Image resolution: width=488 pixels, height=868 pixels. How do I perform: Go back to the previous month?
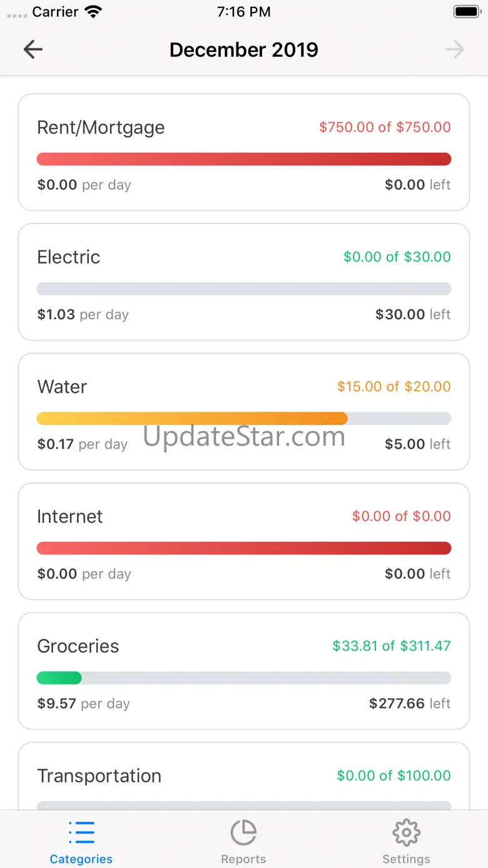pyautogui.click(x=33, y=49)
